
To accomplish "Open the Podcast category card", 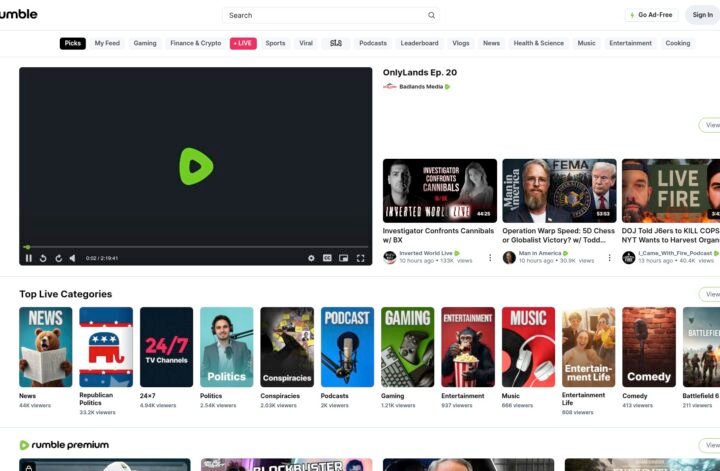I will pyautogui.click(x=347, y=347).
